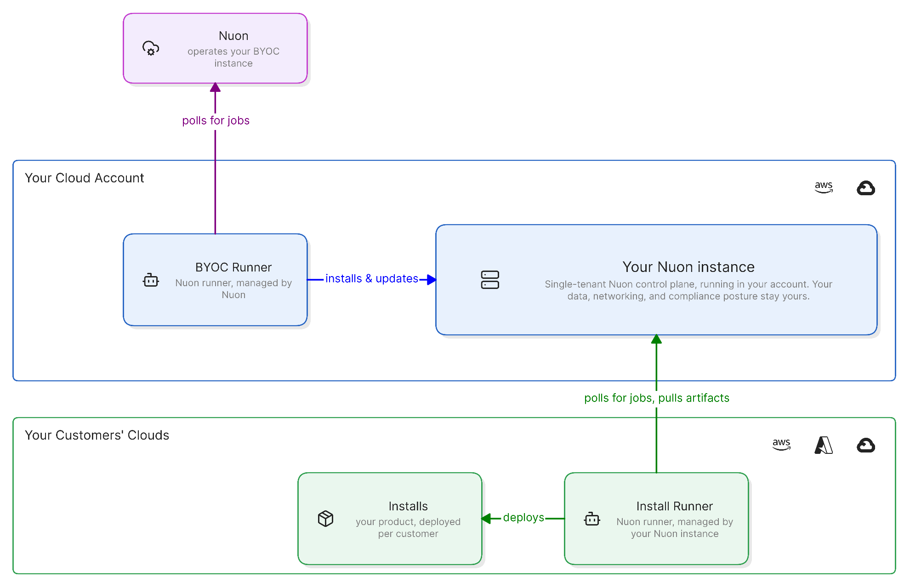The width and height of the screenshot is (910, 588).
Task: Click the AWS logo in Your Cloud Account
Action: (824, 187)
